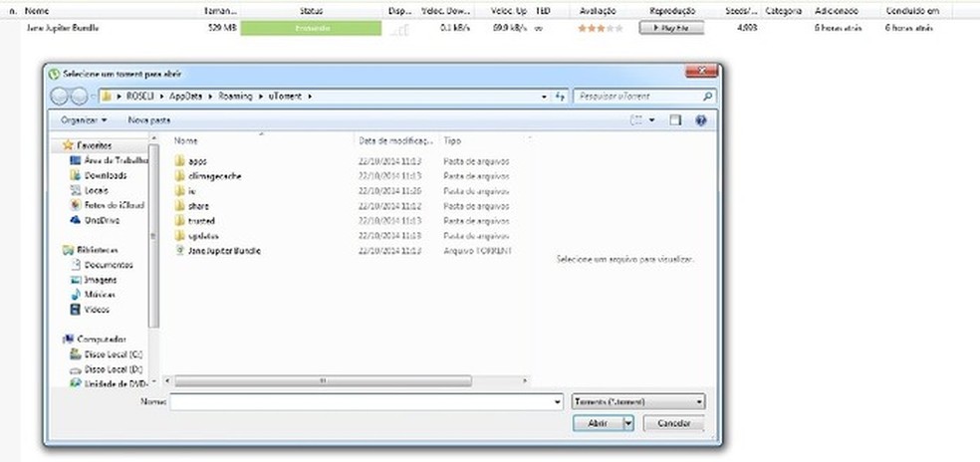The height and width of the screenshot is (462, 980).
Task: Click the Forward navigation arrow in dialog
Action: [x=79, y=97]
